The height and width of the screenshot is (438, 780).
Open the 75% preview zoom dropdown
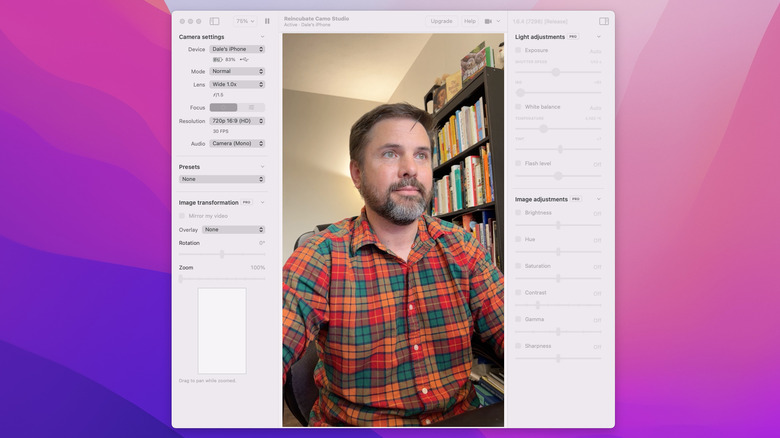tap(245, 21)
